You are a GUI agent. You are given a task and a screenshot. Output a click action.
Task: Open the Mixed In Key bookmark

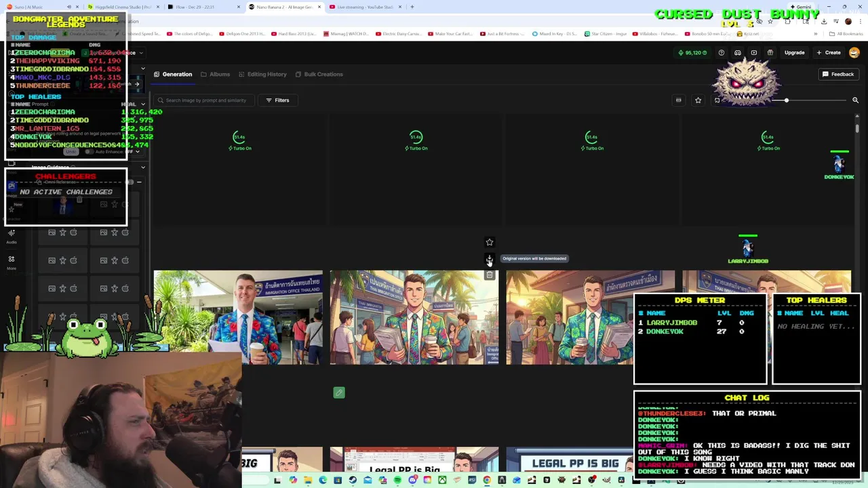click(x=555, y=34)
